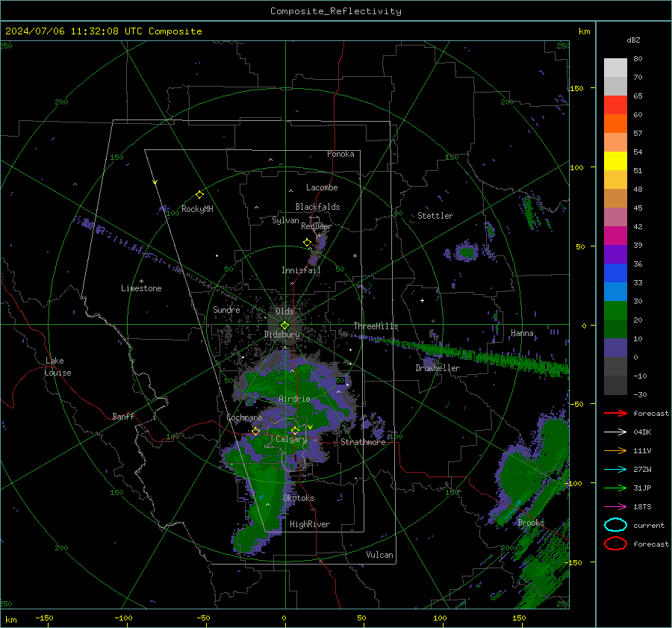Click the Sundre town label

tap(226, 309)
